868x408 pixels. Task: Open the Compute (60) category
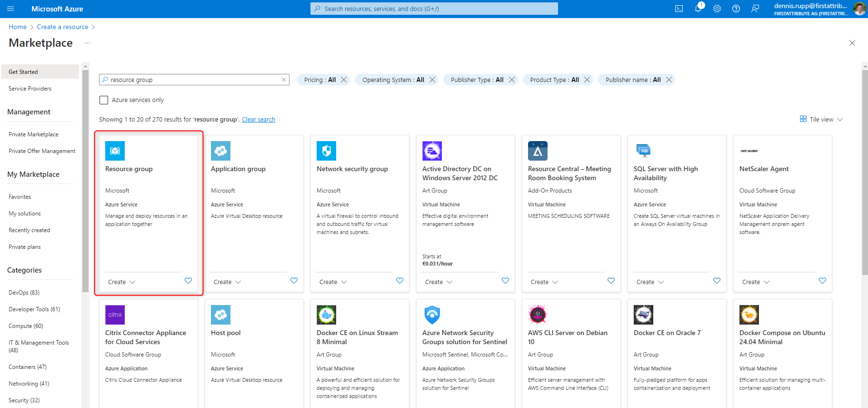[26, 326]
